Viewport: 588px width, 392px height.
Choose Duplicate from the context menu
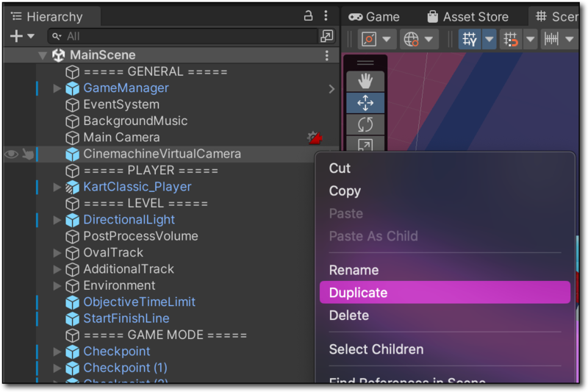click(358, 293)
